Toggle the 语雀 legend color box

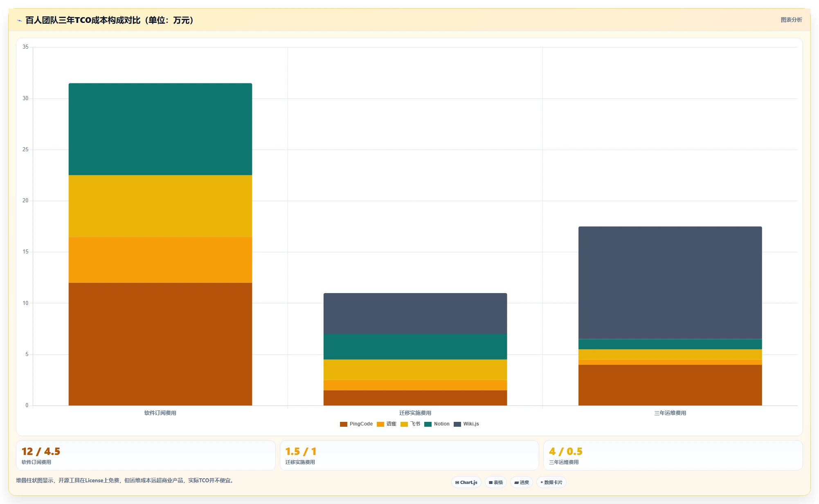[380, 424]
